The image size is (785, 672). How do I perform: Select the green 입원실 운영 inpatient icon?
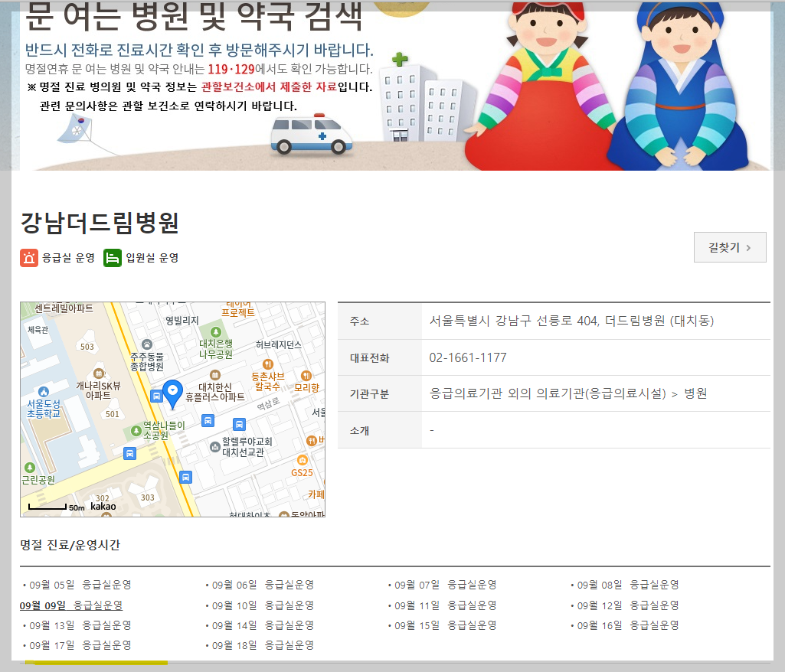point(113,258)
